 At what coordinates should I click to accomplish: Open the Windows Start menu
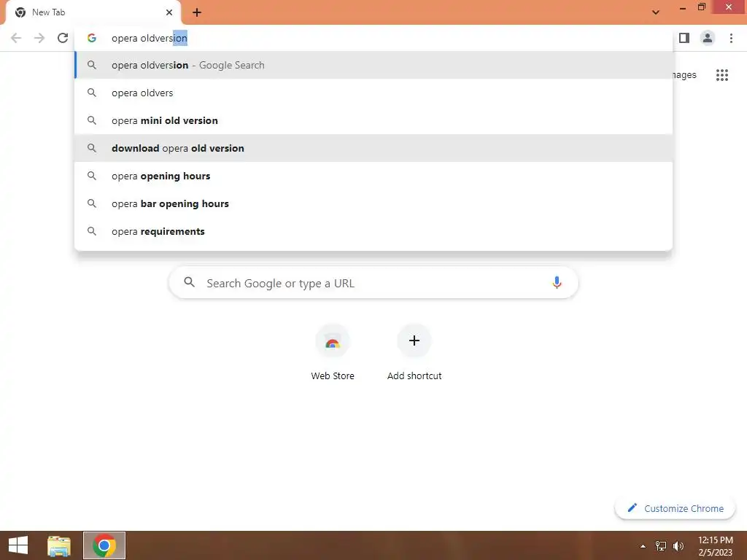pyautogui.click(x=18, y=545)
